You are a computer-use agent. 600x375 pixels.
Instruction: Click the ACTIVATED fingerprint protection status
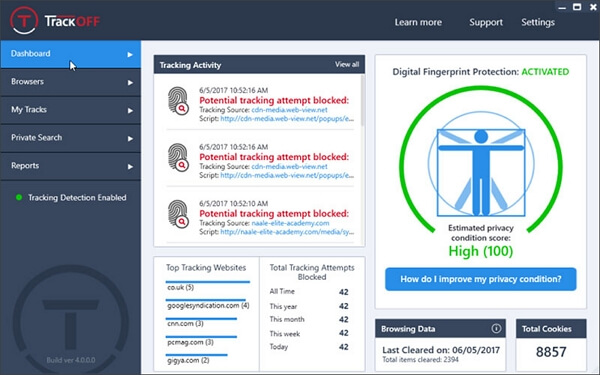click(x=545, y=72)
